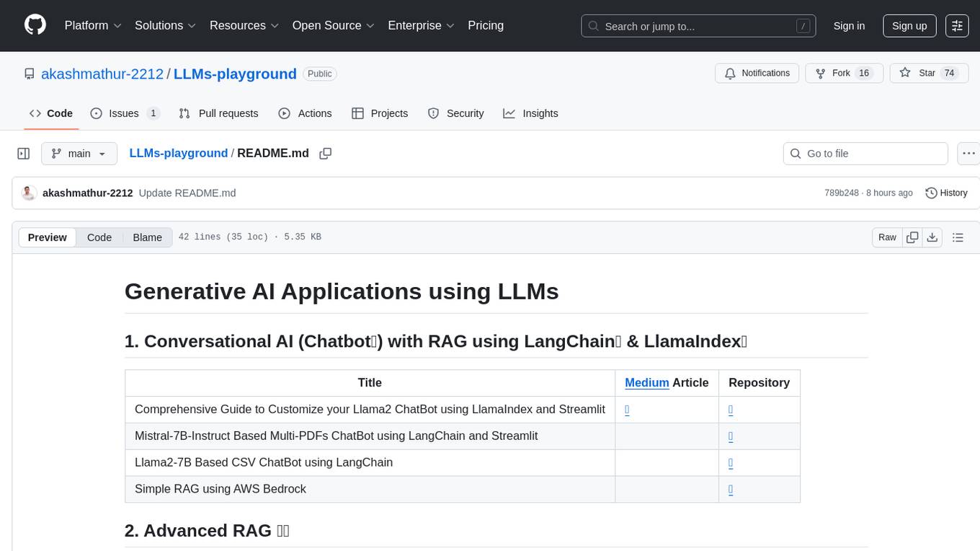Open the command palette icon
The image size is (980, 551).
point(958,26)
